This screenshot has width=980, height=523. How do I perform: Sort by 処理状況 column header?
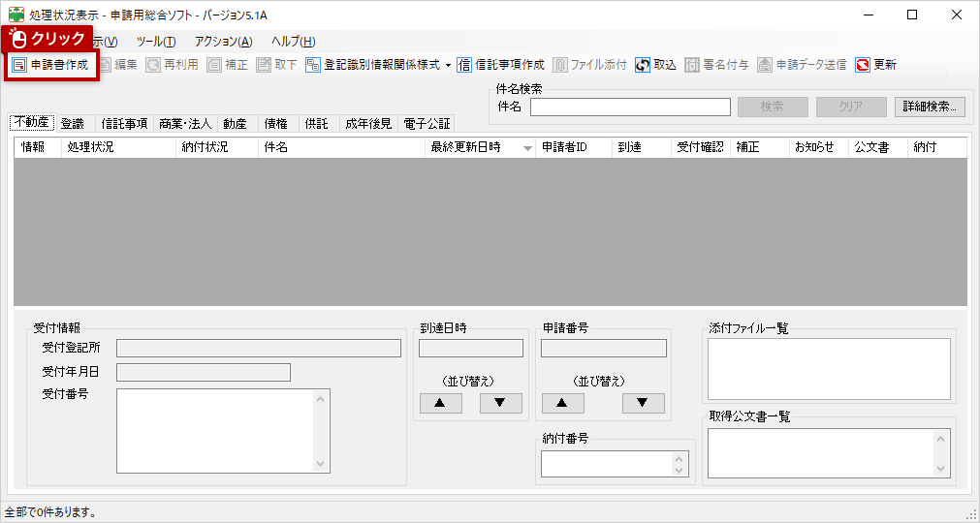[119, 148]
